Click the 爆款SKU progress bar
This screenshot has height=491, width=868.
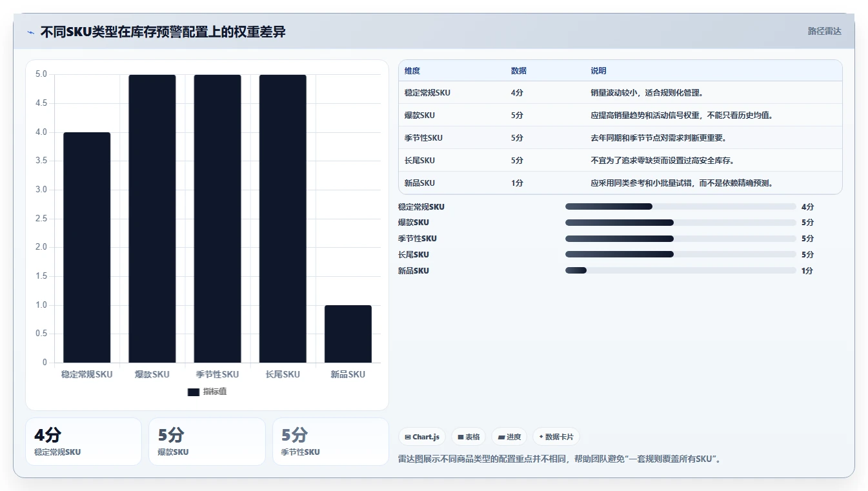click(x=681, y=223)
